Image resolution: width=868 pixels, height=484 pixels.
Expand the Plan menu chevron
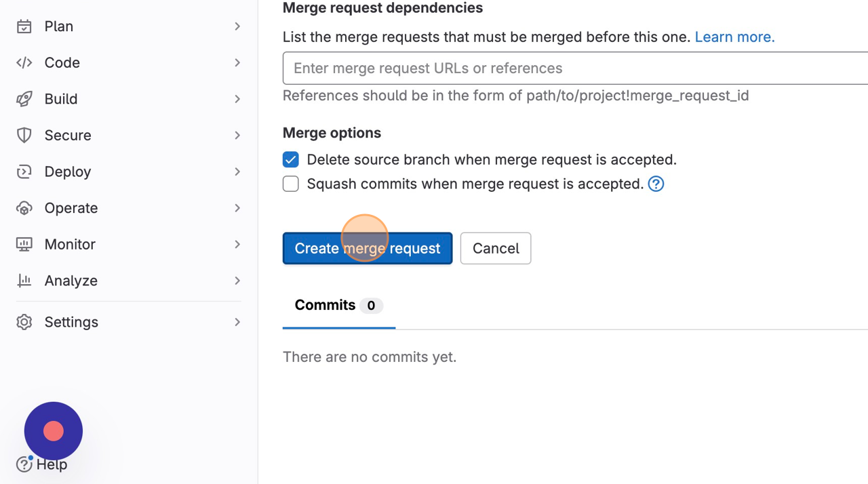(x=237, y=26)
